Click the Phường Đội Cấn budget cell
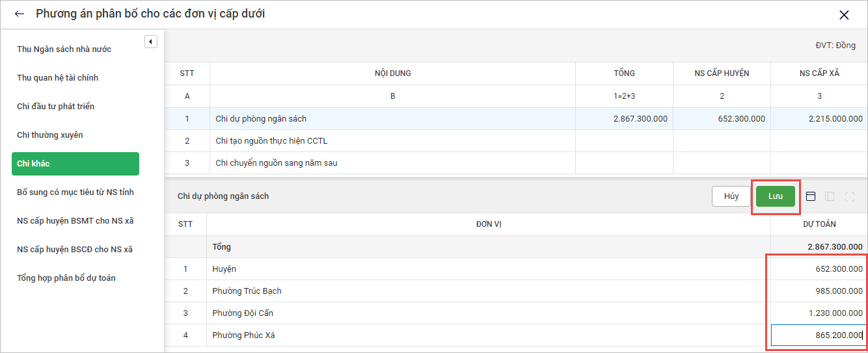 point(817,313)
